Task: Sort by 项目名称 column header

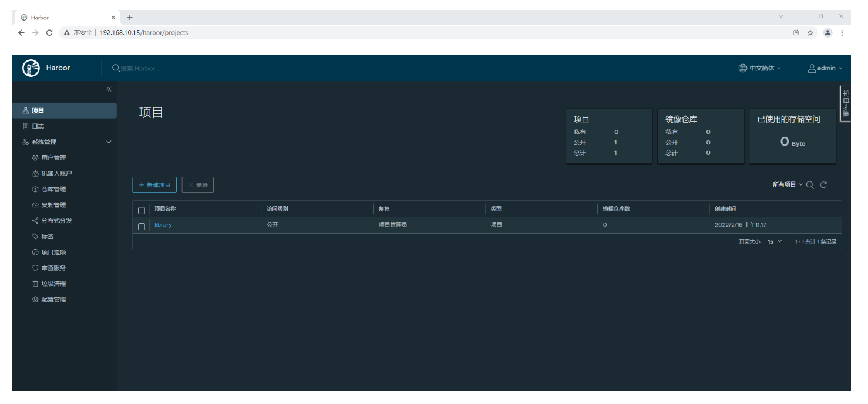Action: coord(165,209)
